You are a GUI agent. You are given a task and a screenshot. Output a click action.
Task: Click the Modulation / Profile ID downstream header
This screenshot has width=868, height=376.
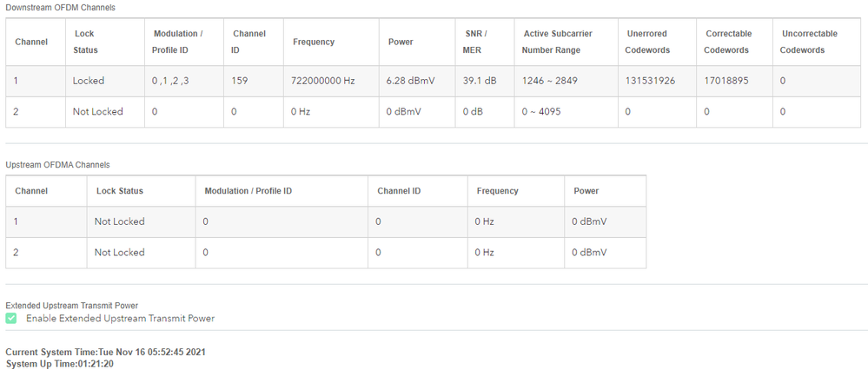[x=177, y=42]
